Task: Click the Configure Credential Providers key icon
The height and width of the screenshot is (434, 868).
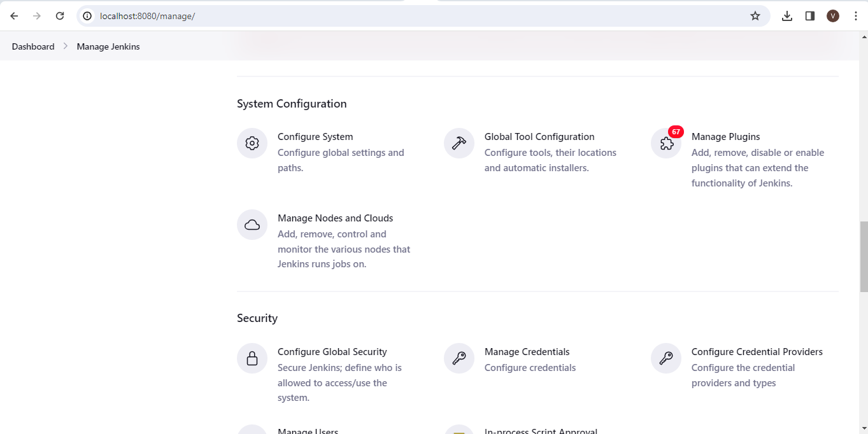Action: pos(666,358)
